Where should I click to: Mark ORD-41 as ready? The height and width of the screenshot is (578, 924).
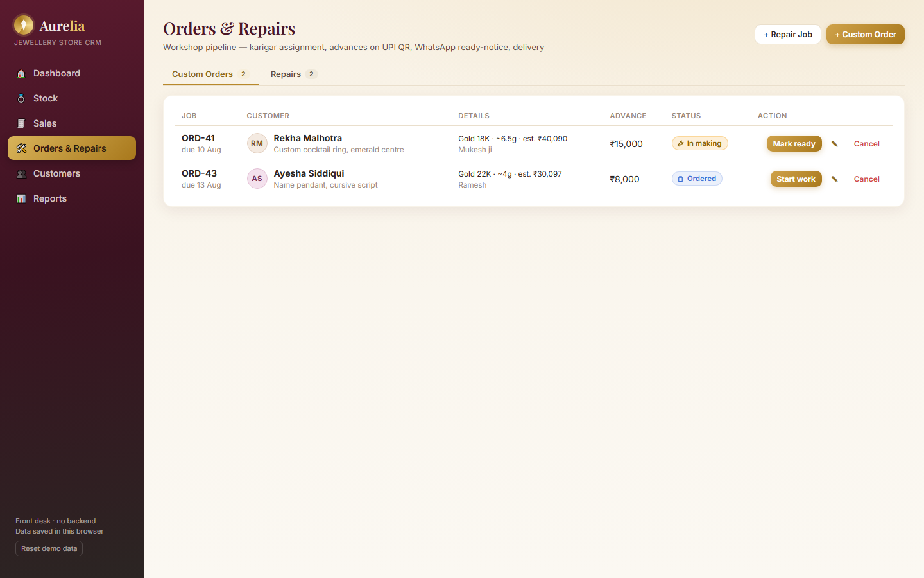794,144
